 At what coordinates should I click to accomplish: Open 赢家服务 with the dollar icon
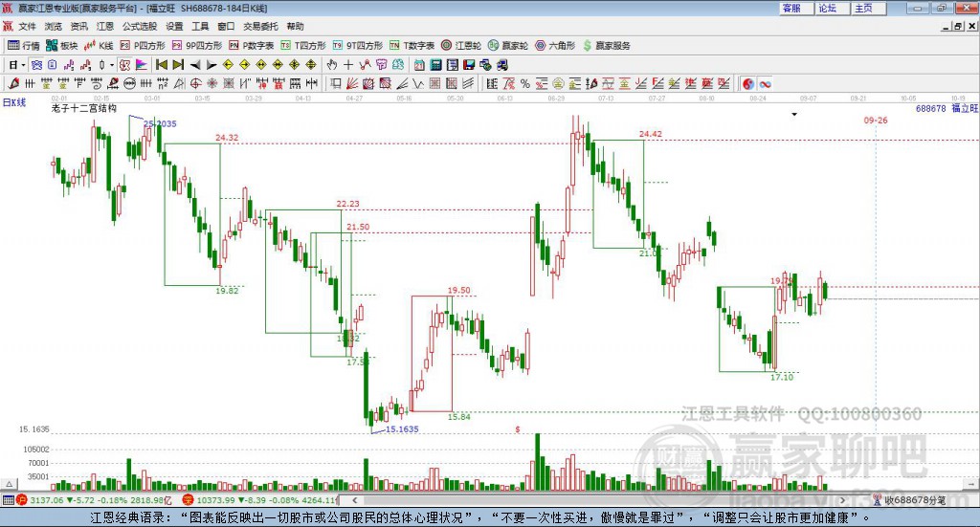607,46
